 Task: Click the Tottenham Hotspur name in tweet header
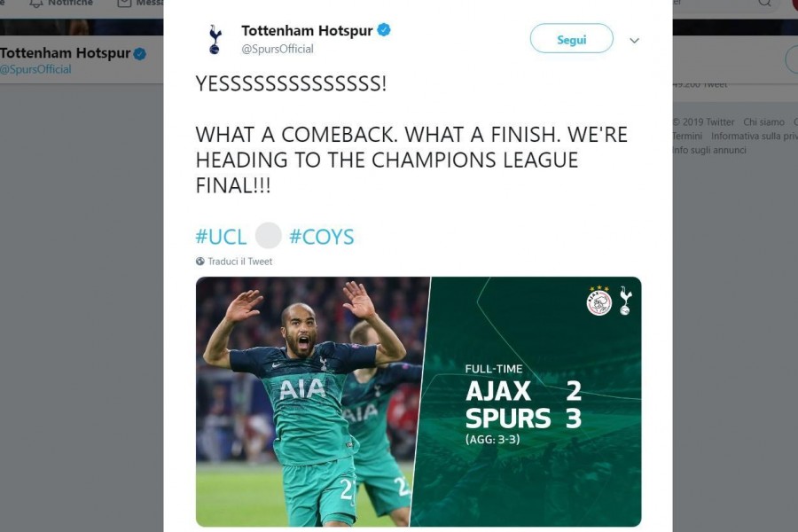point(307,30)
